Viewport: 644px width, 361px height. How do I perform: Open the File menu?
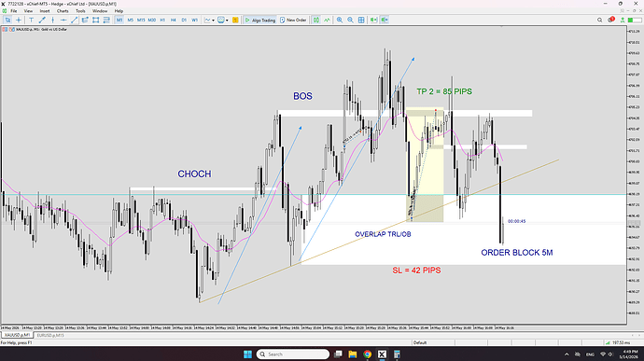pyautogui.click(x=14, y=11)
